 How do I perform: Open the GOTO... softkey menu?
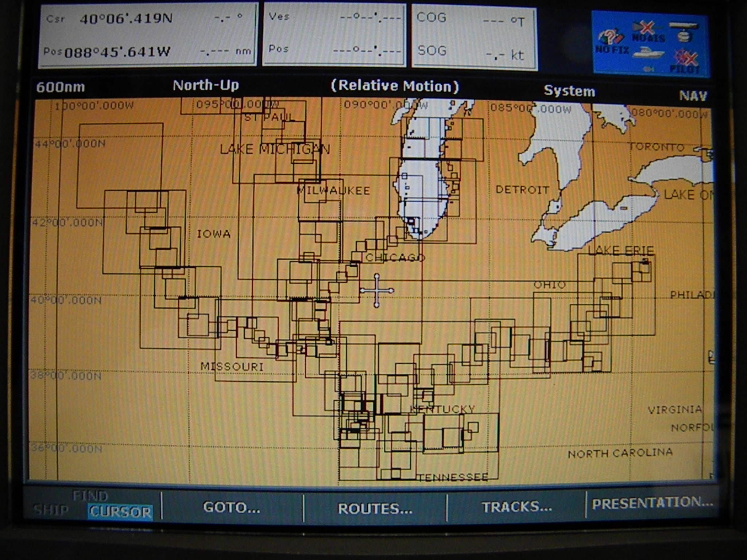[x=232, y=507]
